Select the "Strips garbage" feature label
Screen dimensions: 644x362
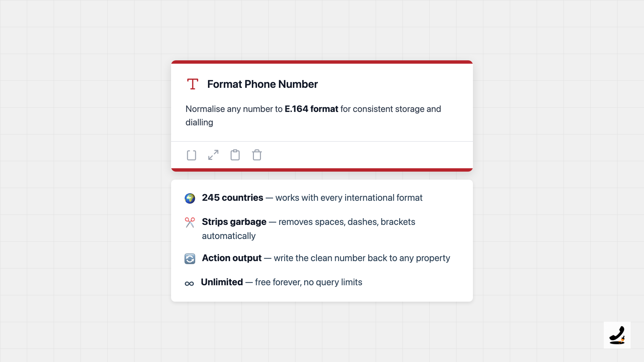[234, 222]
